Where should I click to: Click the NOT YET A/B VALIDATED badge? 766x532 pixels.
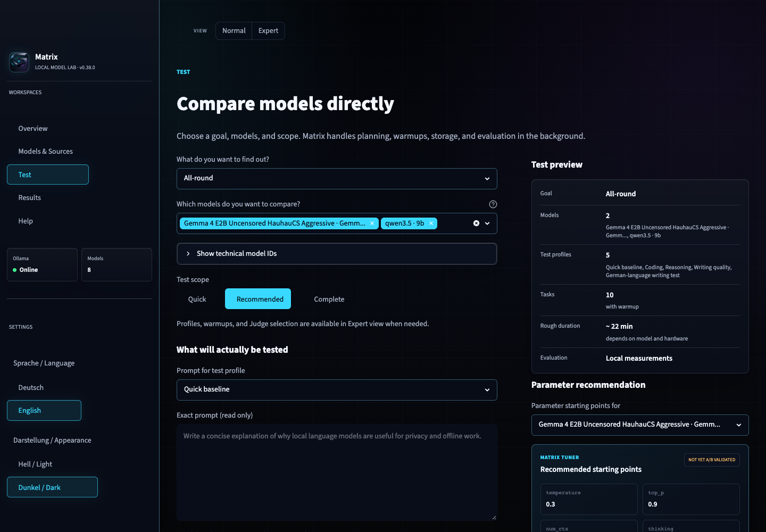[x=712, y=460]
